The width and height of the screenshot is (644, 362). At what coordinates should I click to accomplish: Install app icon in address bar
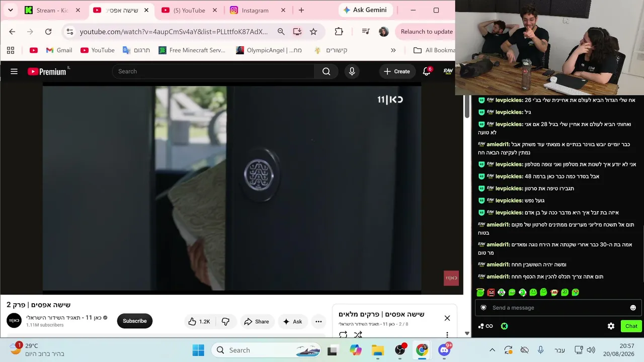coord(297,32)
